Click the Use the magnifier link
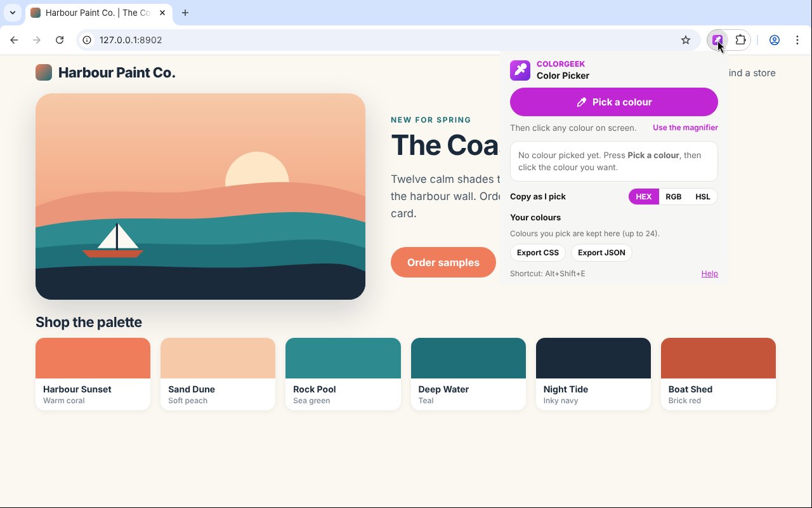This screenshot has height=508, width=812. (x=685, y=128)
